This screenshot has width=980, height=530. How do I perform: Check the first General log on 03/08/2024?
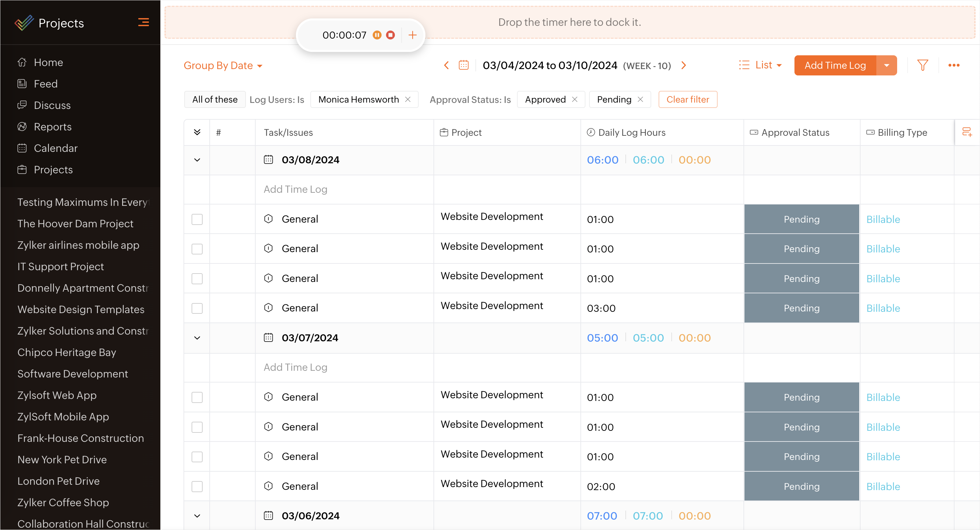[x=197, y=219]
